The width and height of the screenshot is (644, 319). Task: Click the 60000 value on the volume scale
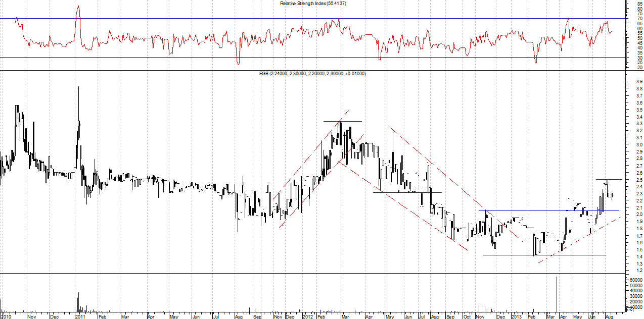[x=635, y=279]
